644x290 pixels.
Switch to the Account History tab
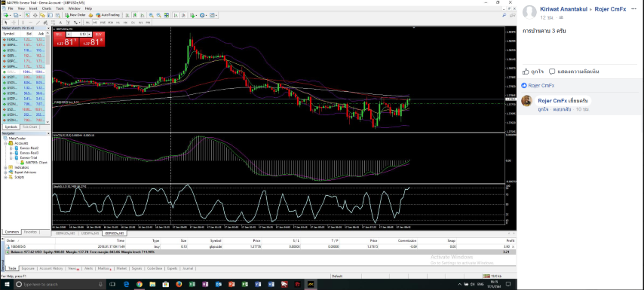tap(51, 268)
